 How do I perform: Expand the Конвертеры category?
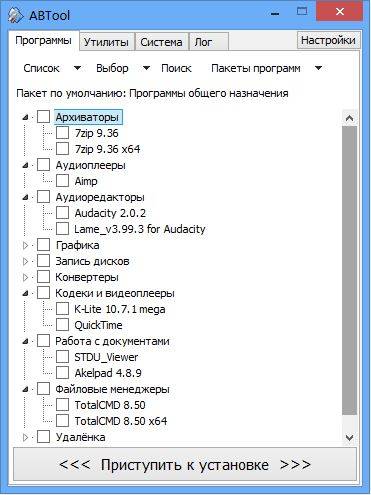(x=25, y=277)
